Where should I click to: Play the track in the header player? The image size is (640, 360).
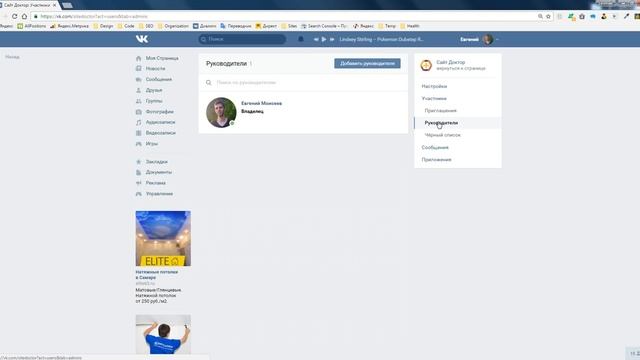(x=324, y=39)
